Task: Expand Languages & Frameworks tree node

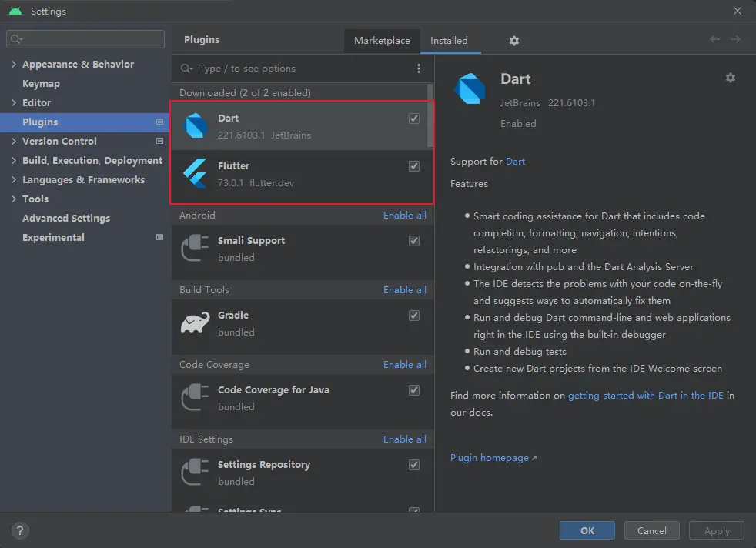Action: [14, 180]
